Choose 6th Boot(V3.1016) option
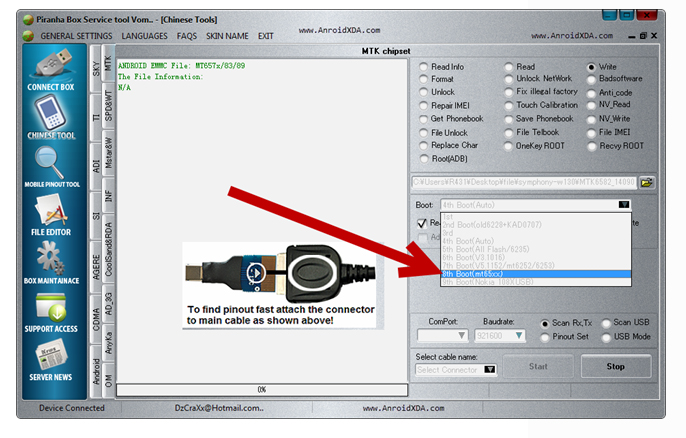This screenshot has height=438, width=686. tap(536, 257)
